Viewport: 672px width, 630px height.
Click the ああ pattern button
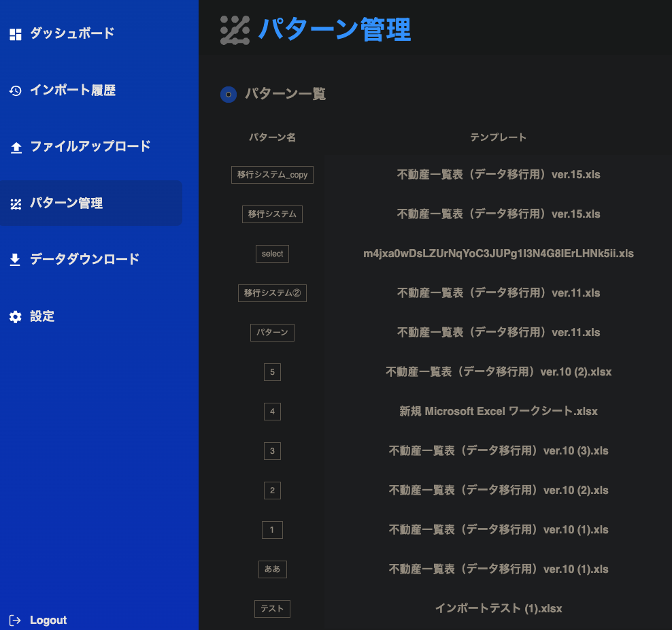[x=272, y=569]
